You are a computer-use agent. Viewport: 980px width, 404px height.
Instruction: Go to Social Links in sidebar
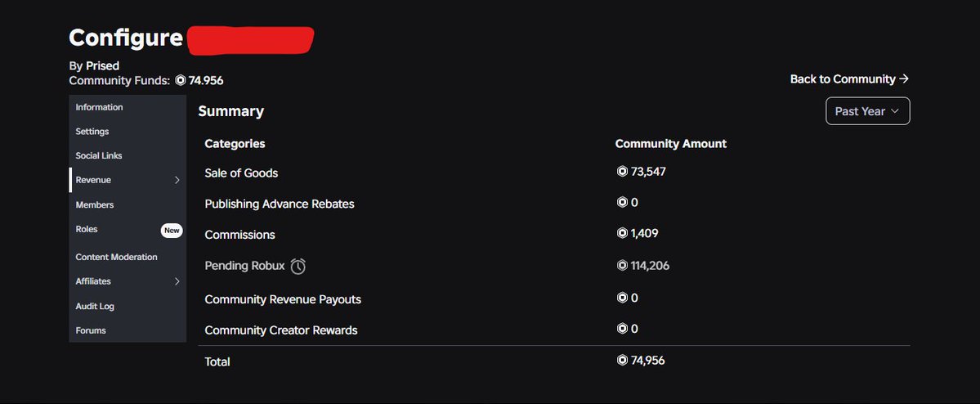[128, 155]
